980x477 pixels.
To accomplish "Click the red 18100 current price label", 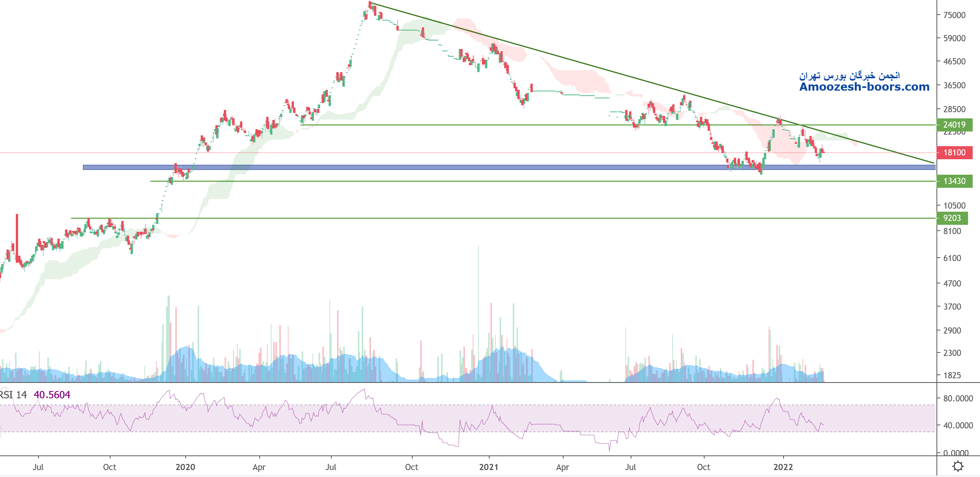I will (954, 153).
